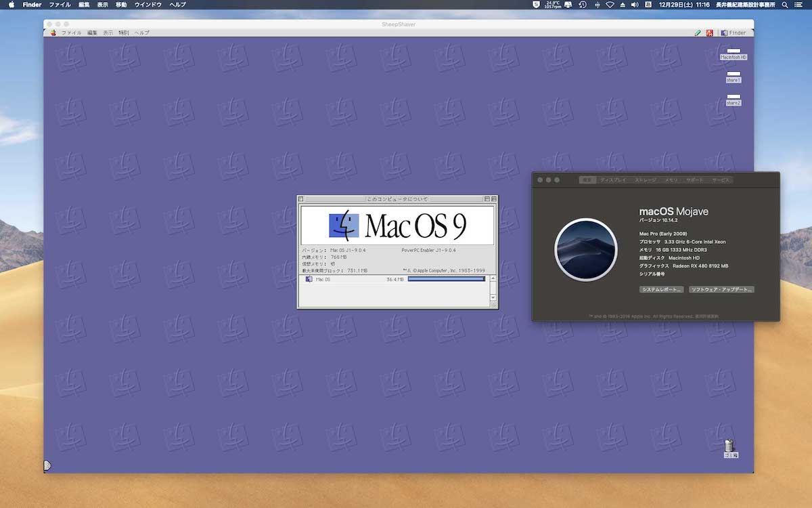The height and width of the screenshot is (508, 812).
Task: Open the Wi-Fi menu bar icon
Action: [x=610, y=4]
